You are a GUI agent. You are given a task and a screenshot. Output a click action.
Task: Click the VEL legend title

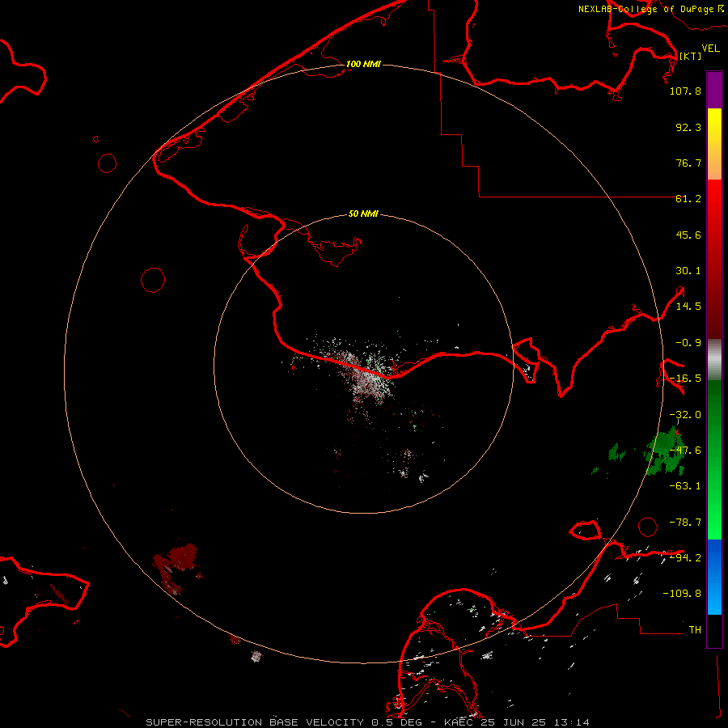(x=710, y=48)
